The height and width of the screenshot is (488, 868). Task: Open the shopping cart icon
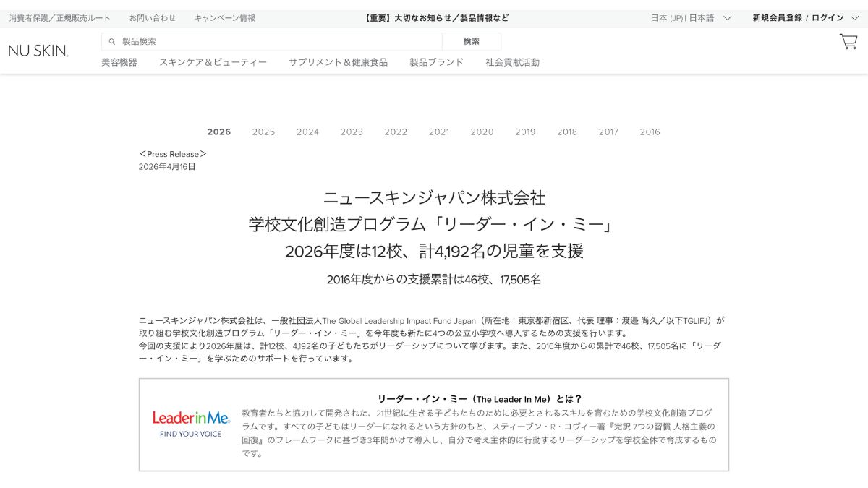848,42
